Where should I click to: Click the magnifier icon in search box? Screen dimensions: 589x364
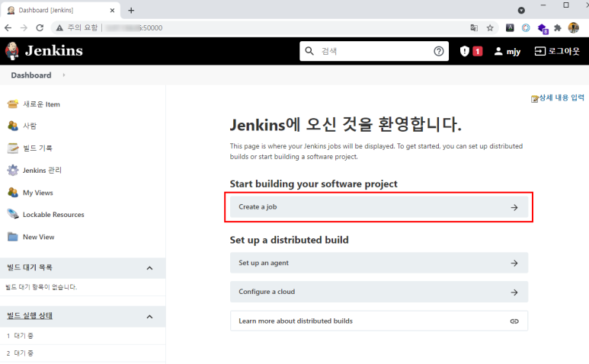[x=309, y=51]
